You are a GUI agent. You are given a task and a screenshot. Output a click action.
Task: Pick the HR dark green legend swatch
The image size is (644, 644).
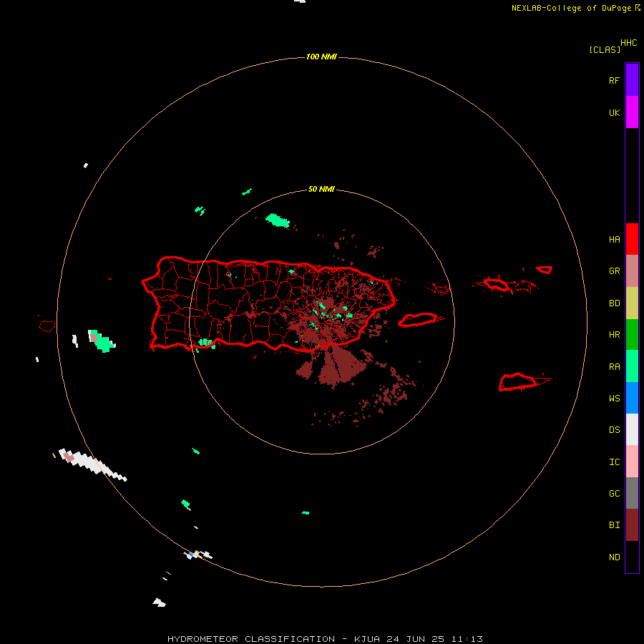point(632,335)
